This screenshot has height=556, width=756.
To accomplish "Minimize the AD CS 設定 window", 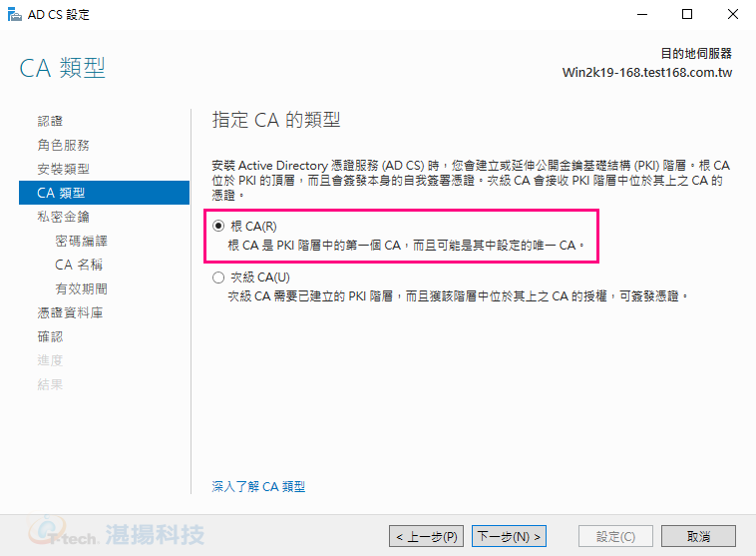I will [x=642, y=15].
